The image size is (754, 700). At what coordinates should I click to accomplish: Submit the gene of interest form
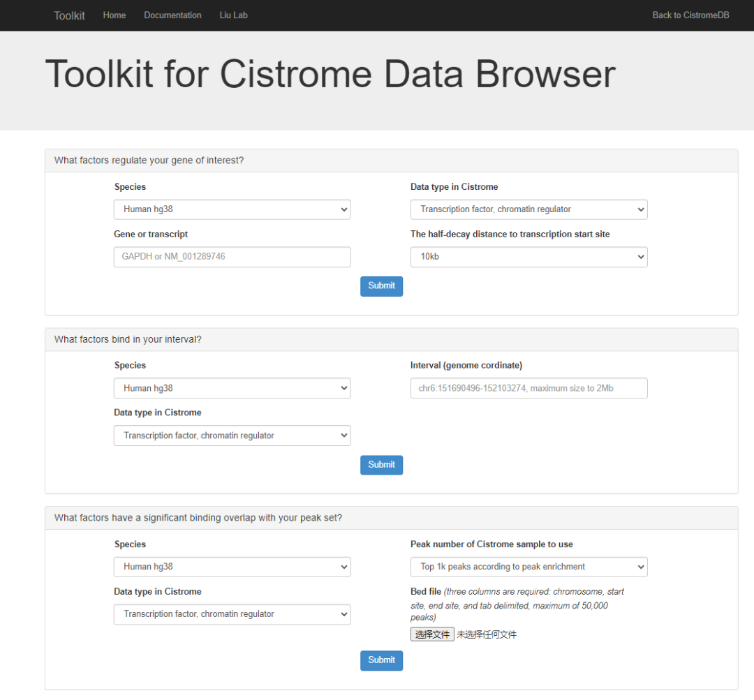381,286
